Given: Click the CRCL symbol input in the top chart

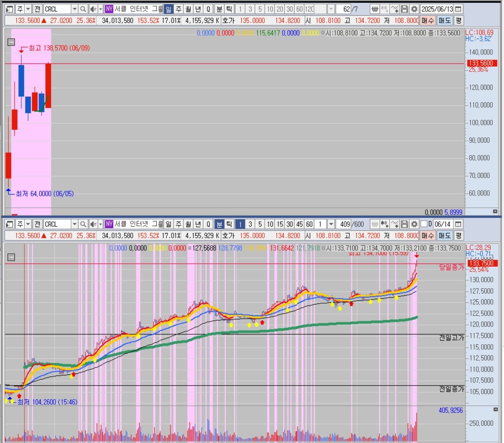Looking at the screenshot, I should point(57,9).
